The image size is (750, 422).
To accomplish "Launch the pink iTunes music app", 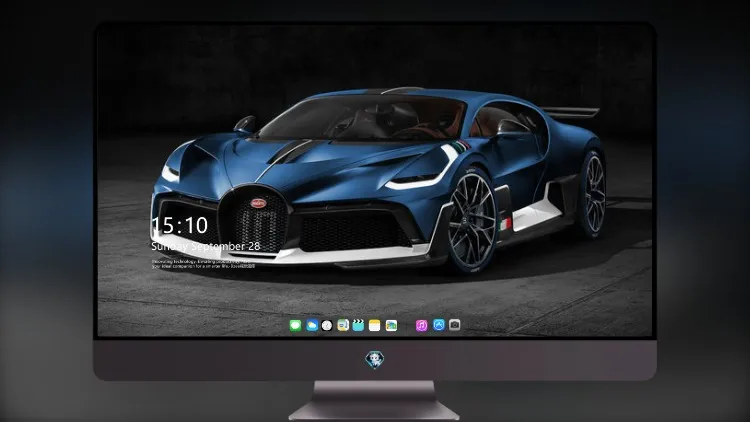I will (421, 325).
